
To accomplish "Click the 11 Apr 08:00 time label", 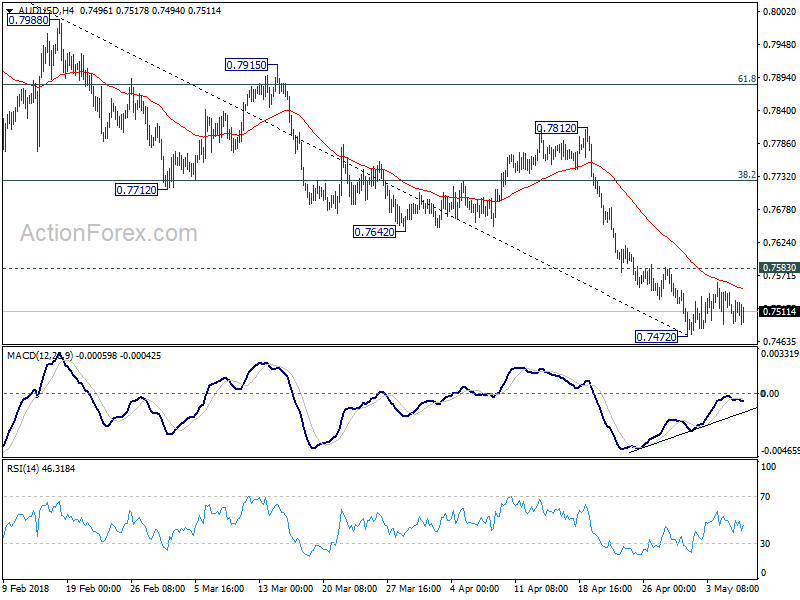I will pyautogui.click(x=541, y=588).
